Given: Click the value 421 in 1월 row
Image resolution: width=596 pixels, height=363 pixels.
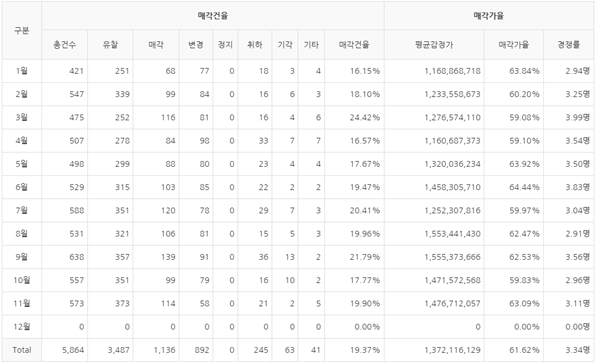Looking at the screenshot, I should tap(76, 71).
